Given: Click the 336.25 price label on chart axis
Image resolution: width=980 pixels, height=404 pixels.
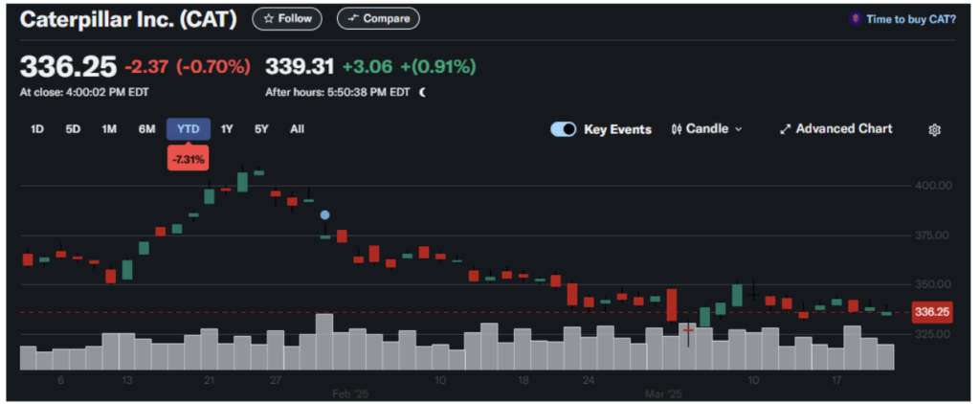Looking at the screenshot, I should pyautogui.click(x=931, y=312).
